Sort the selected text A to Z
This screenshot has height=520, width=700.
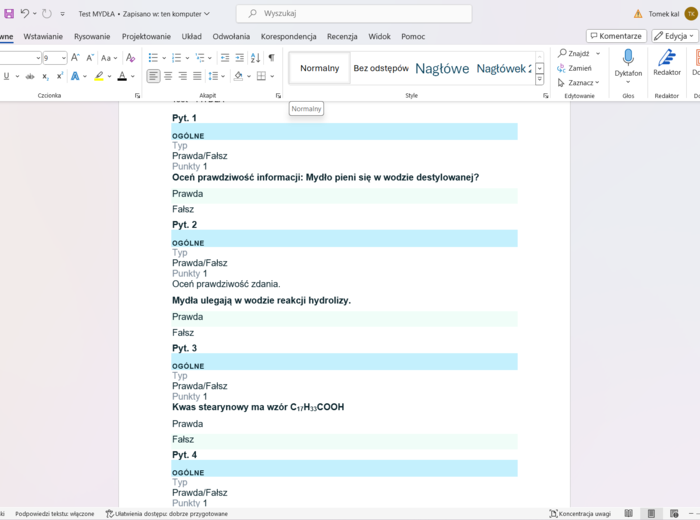(255, 58)
